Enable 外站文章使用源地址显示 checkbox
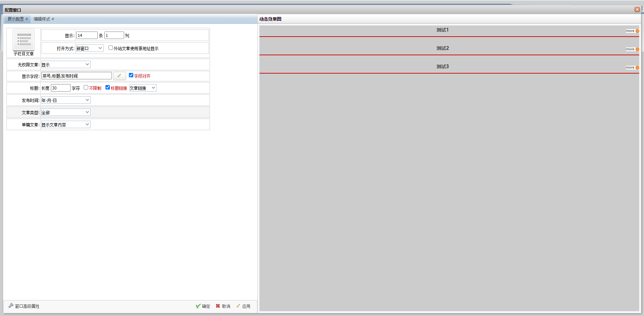 [x=111, y=48]
